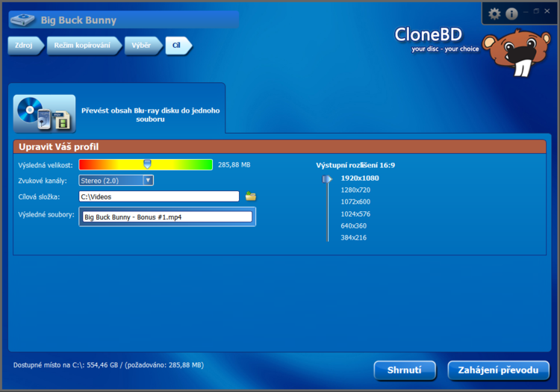Click the output file name field
The width and height of the screenshot is (560, 392).
pyautogui.click(x=167, y=217)
